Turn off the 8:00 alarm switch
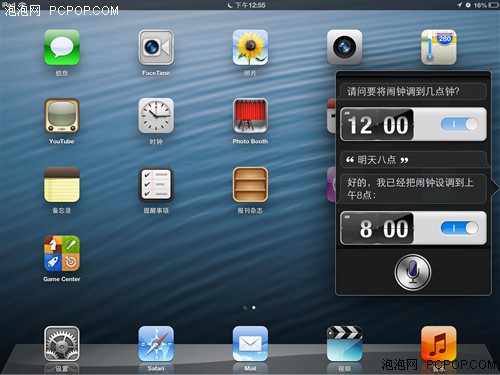The height and width of the screenshot is (375, 500). pos(459,228)
